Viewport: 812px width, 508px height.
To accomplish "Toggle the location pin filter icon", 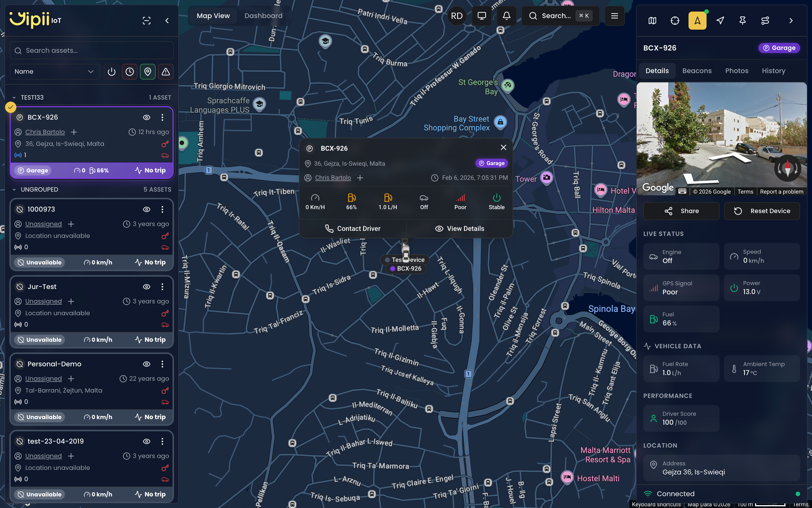I will tap(148, 72).
